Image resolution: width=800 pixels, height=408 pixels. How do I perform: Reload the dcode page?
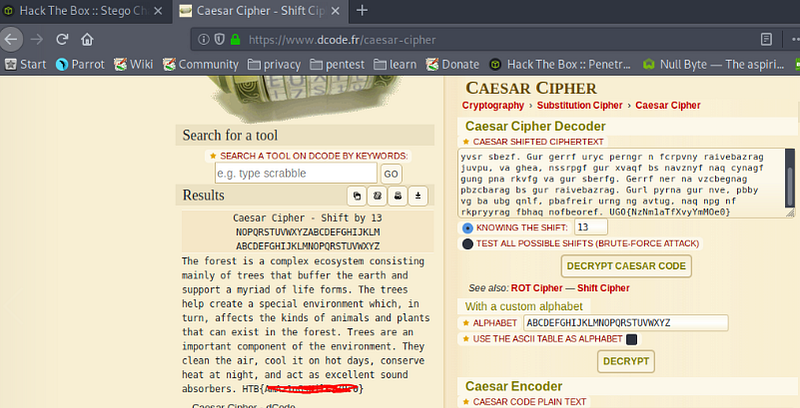pos(62,39)
